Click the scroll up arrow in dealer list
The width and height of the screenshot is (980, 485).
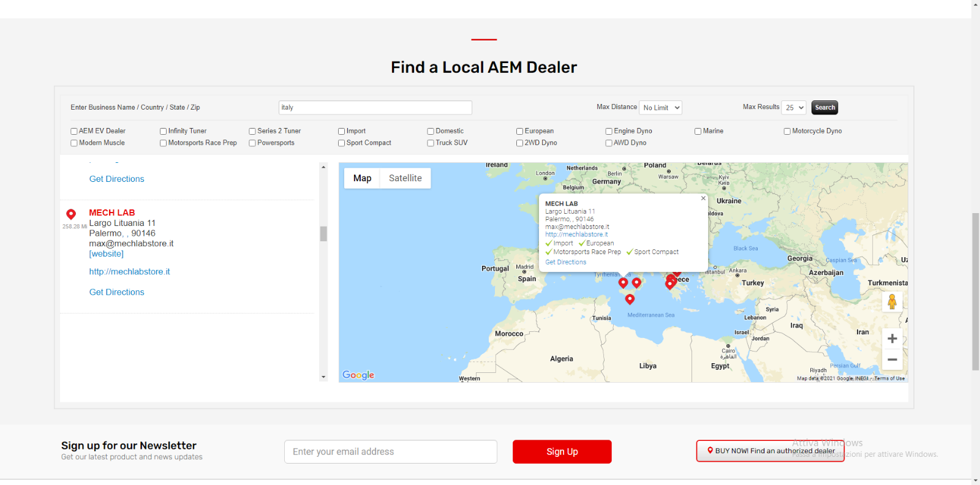click(323, 167)
